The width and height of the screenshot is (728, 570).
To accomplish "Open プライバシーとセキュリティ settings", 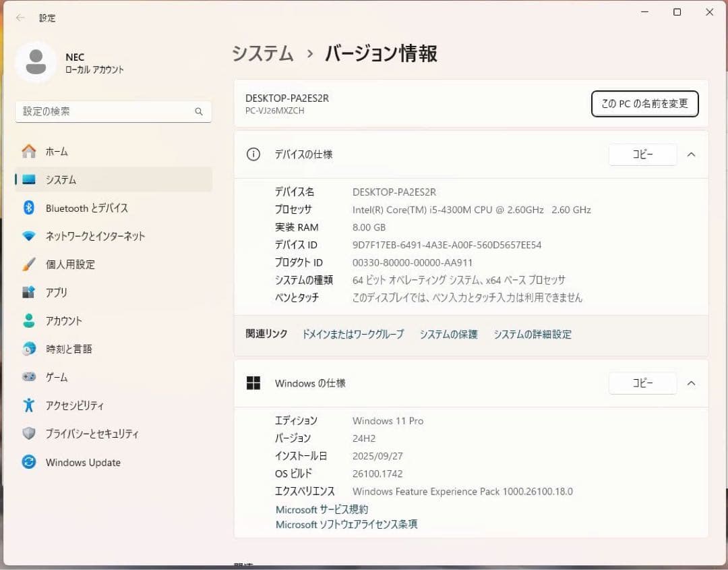I will click(113, 434).
